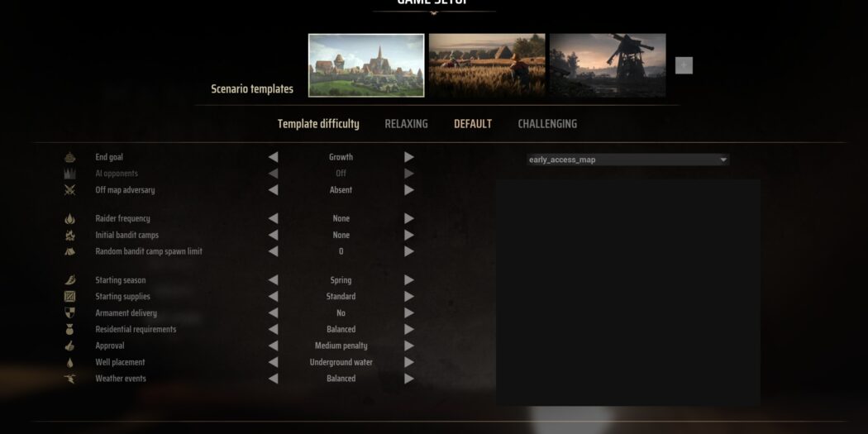Click right arrow for End goal
This screenshot has height=434, width=868.
(x=409, y=157)
